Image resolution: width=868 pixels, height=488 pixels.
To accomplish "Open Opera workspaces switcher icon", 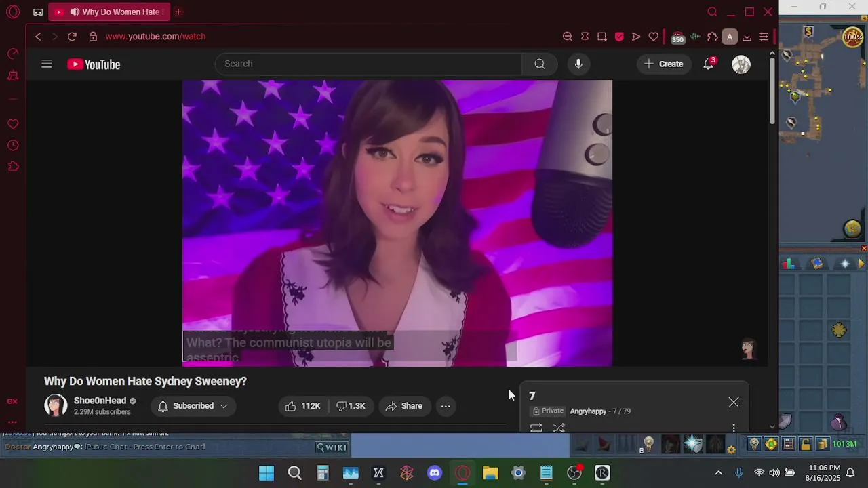I will [38, 12].
